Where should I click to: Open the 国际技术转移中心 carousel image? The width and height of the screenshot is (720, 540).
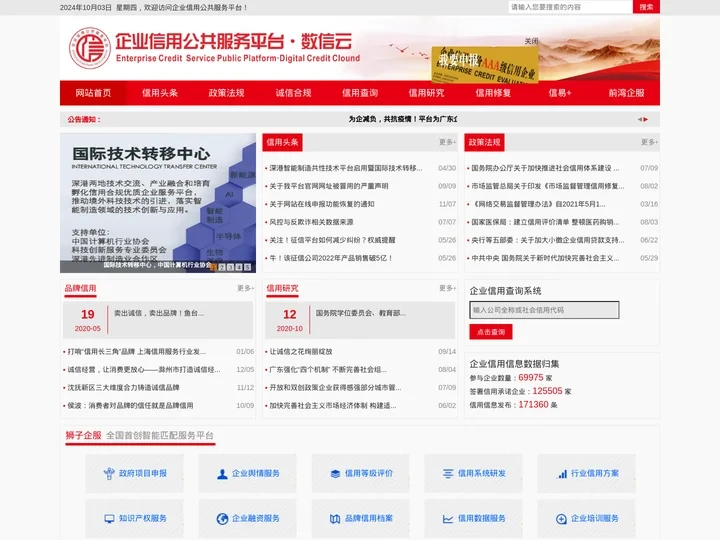pos(158,203)
